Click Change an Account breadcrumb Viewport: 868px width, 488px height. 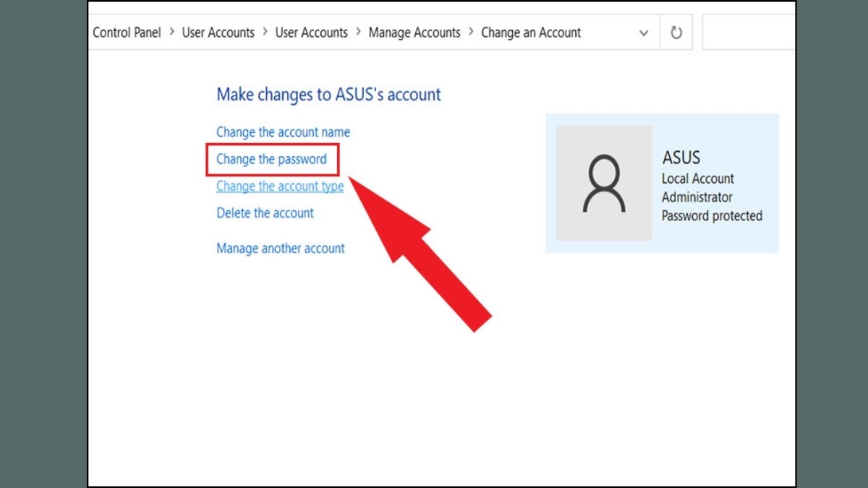531,33
